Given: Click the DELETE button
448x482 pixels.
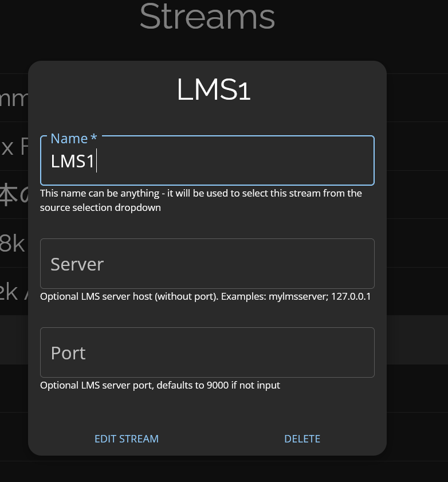Looking at the screenshot, I should pos(302,439).
